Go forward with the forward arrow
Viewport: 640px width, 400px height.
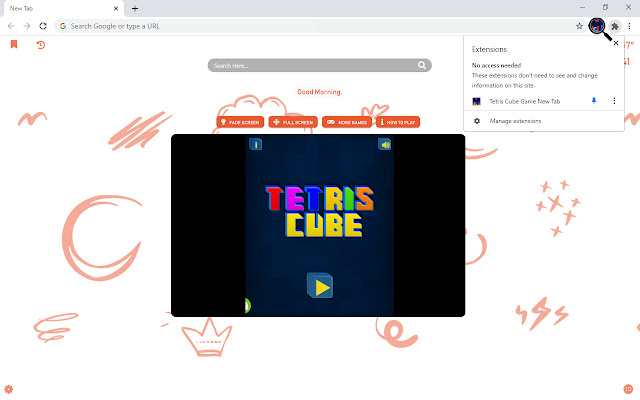pos(27,26)
